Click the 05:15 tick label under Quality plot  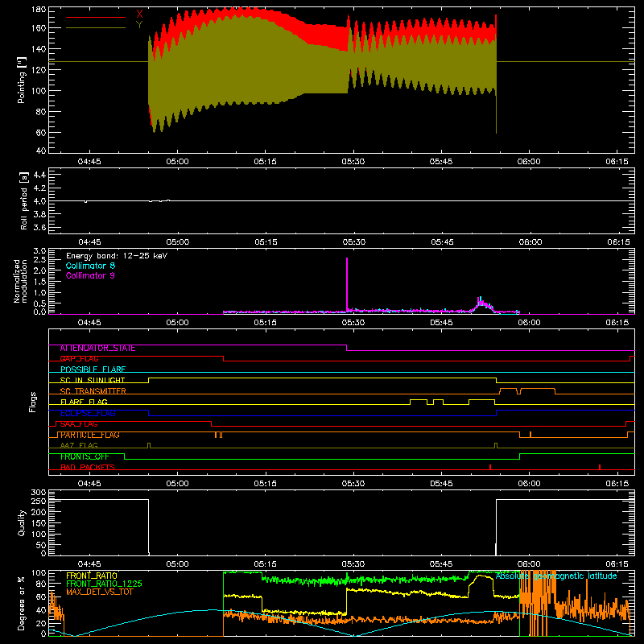point(266,564)
